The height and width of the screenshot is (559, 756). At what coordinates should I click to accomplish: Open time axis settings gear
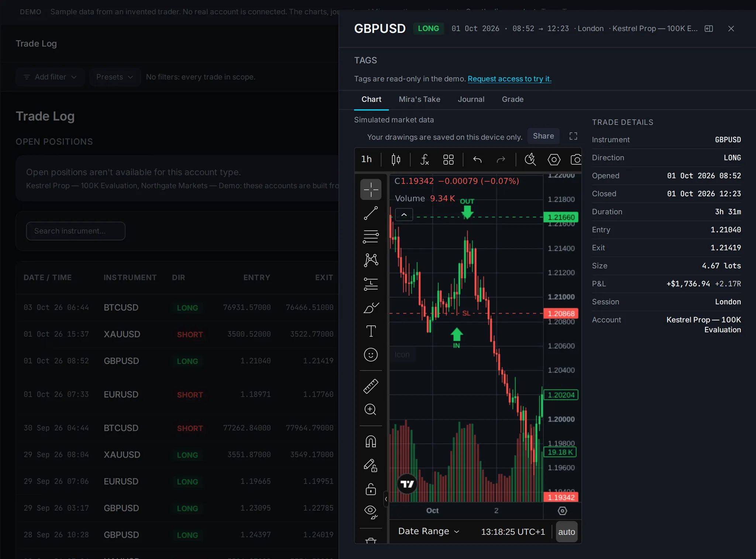pos(562,511)
